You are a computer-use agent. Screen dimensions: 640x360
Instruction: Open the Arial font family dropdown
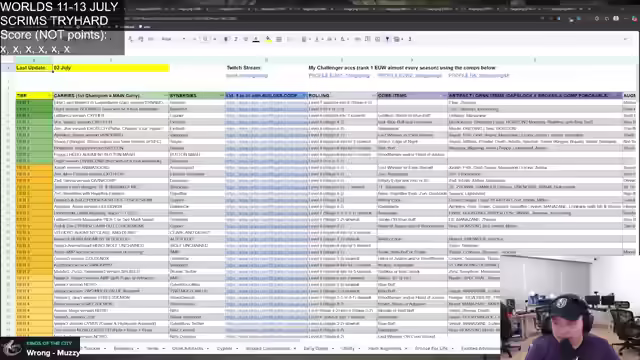coord(173,39)
